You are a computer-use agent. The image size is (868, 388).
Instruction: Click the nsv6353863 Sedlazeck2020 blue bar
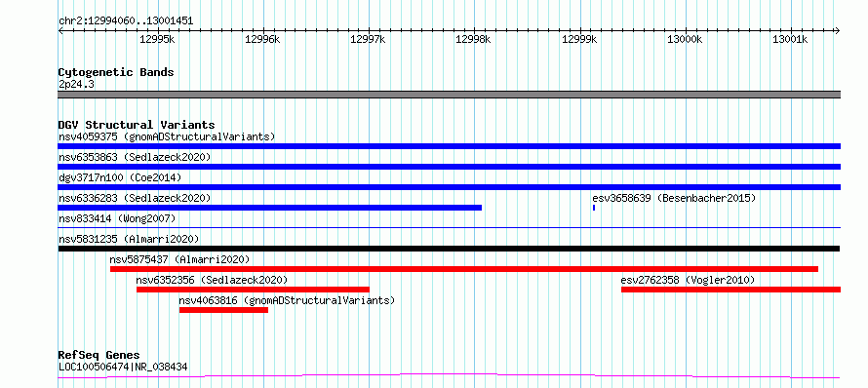[x=449, y=167]
